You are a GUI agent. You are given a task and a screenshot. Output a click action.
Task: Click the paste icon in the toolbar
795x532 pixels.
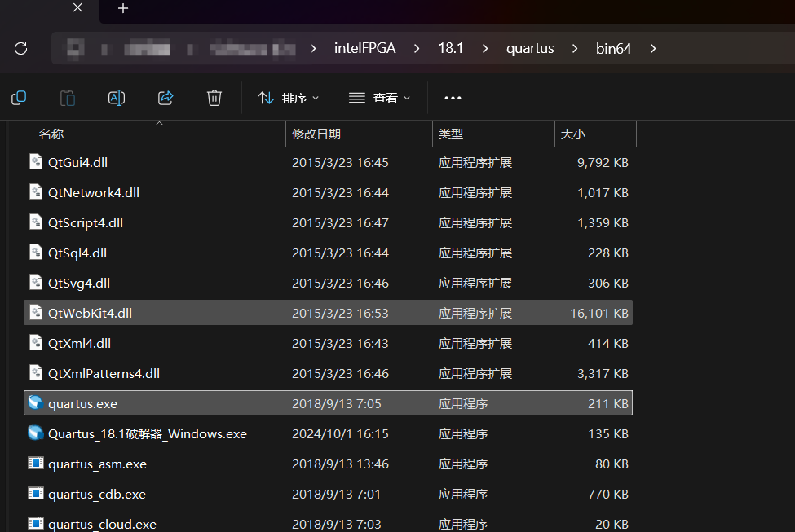click(68, 98)
